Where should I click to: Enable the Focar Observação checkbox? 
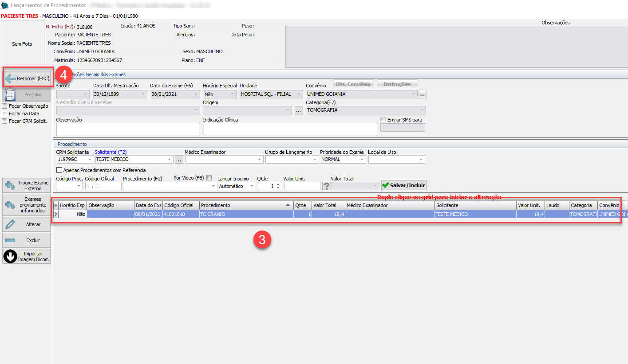tap(5, 106)
